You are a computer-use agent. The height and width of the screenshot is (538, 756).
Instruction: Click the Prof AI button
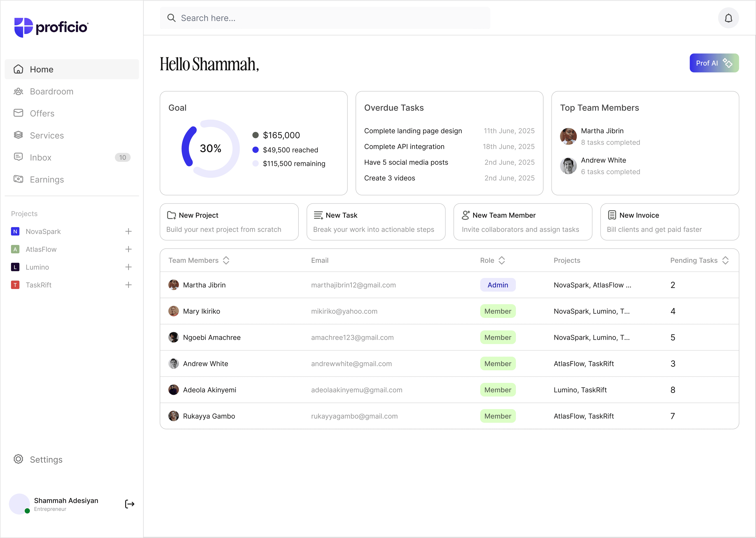pos(714,63)
